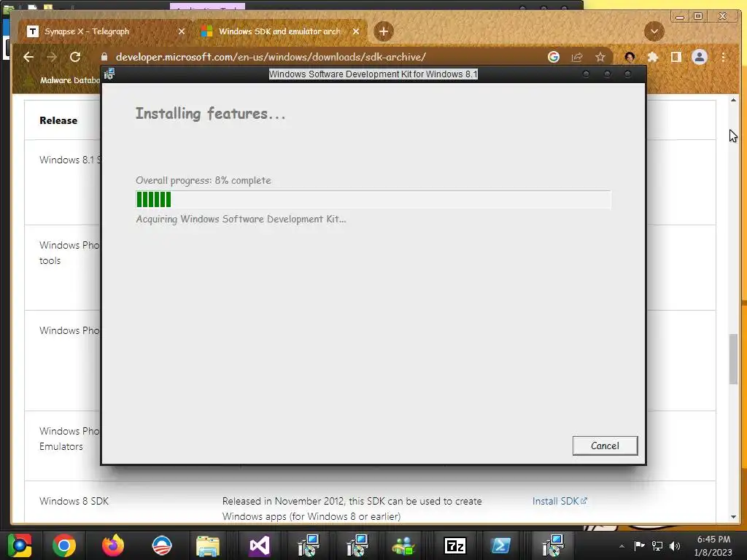Click the page vertical scrollbar thumb
Viewport: 747px width, 560px height.
(733, 359)
